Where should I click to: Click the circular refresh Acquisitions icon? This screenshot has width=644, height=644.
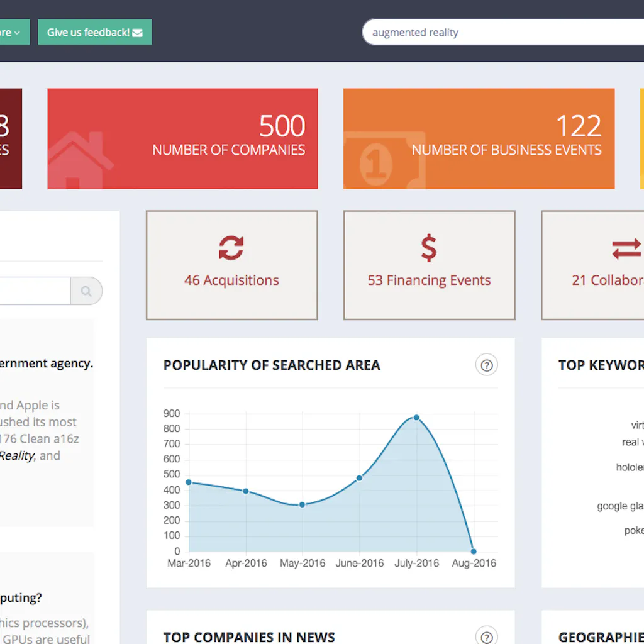[231, 247]
